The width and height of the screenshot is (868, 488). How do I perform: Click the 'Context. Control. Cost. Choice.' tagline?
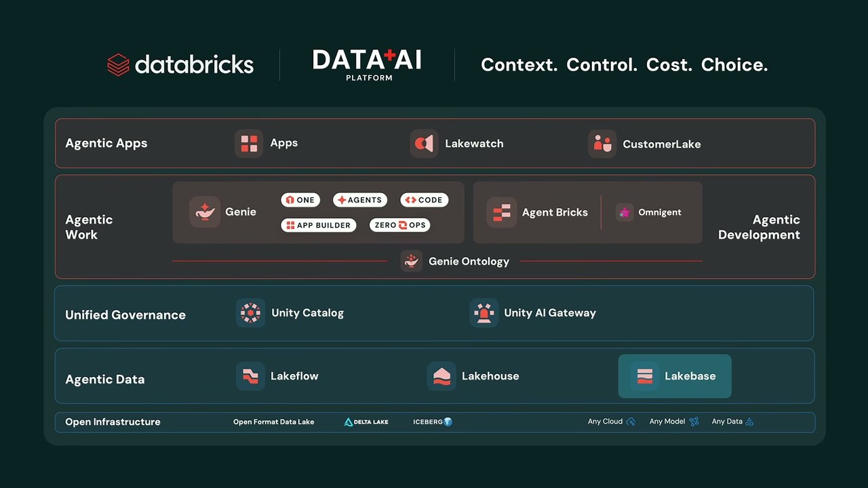click(625, 65)
